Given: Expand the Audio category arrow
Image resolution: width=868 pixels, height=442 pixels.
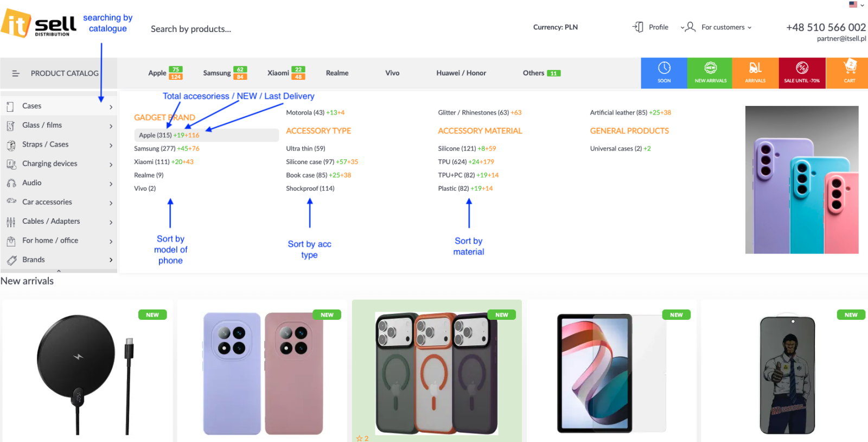Looking at the screenshot, I should (x=111, y=184).
